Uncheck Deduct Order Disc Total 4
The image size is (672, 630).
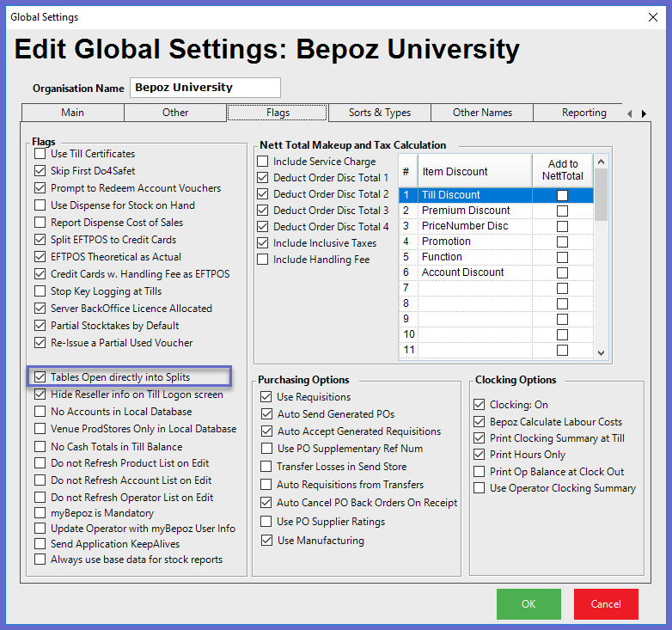[x=262, y=226]
